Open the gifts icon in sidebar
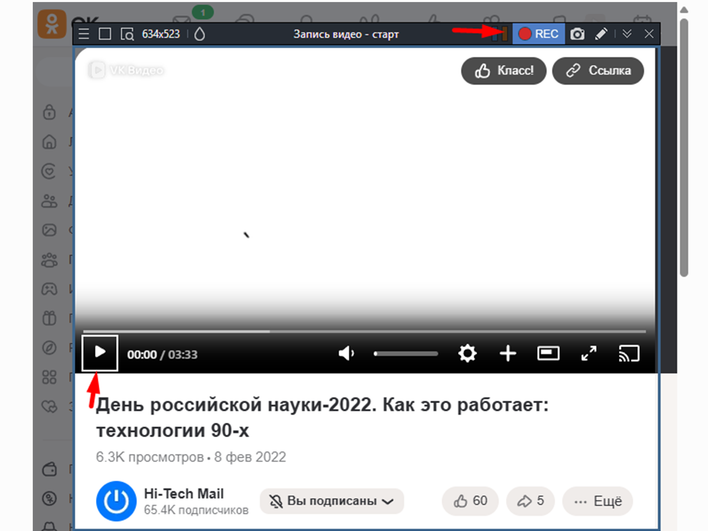The width and height of the screenshot is (708, 531). point(49,318)
